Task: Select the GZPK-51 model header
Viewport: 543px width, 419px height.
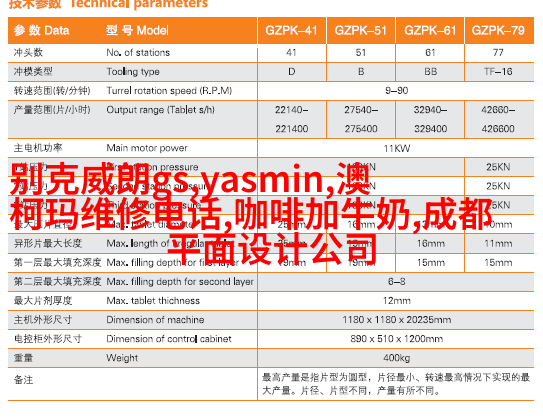Action: click(360, 30)
